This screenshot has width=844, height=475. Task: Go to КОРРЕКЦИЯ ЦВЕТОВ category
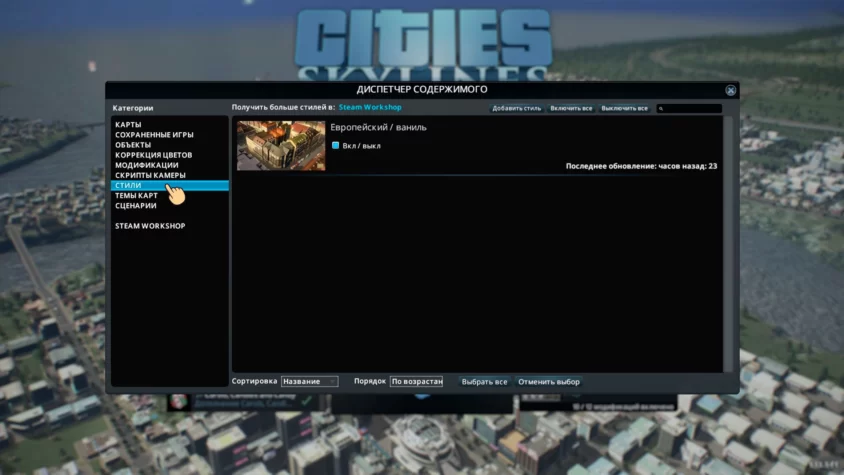153,155
